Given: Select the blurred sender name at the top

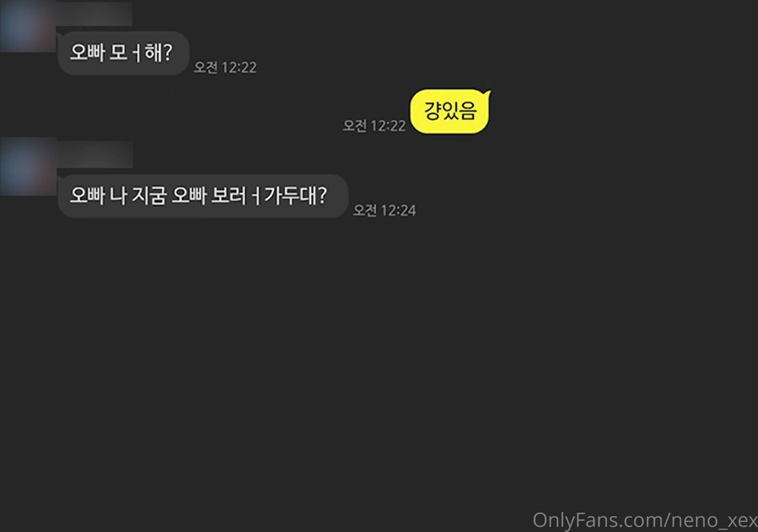Looking at the screenshot, I should [x=94, y=14].
